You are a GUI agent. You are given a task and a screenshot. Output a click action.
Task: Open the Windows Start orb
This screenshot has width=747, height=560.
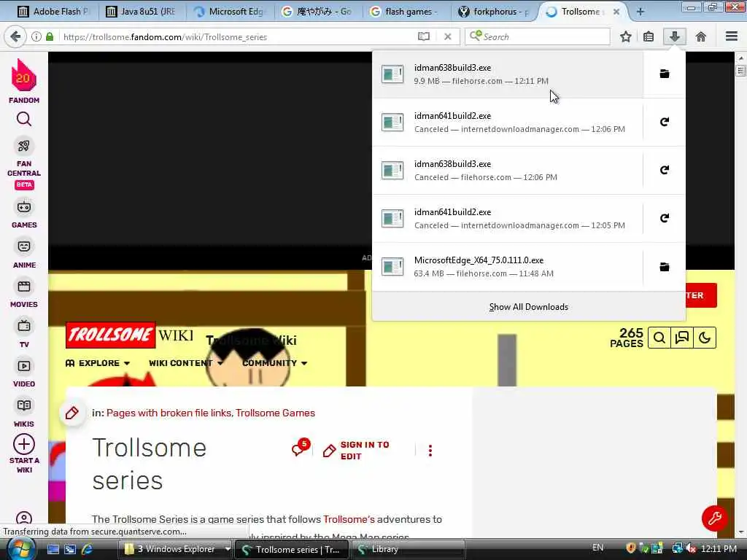pos(20,549)
